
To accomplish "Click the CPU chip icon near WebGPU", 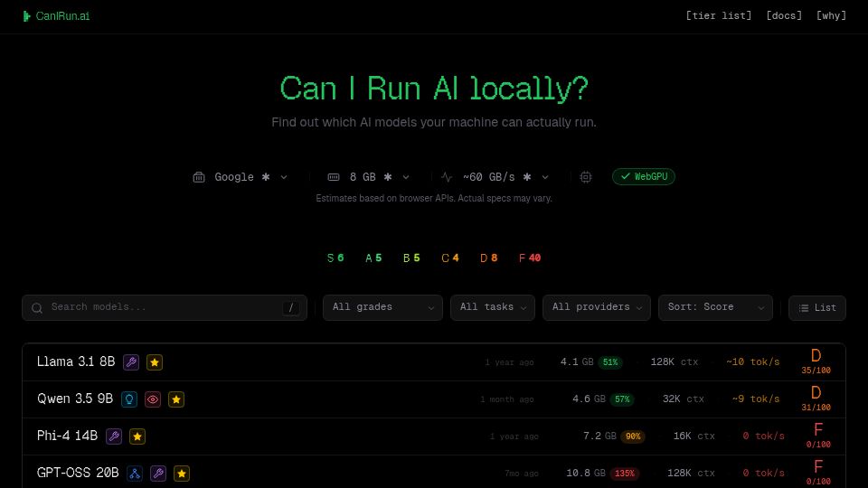I will [586, 177].
